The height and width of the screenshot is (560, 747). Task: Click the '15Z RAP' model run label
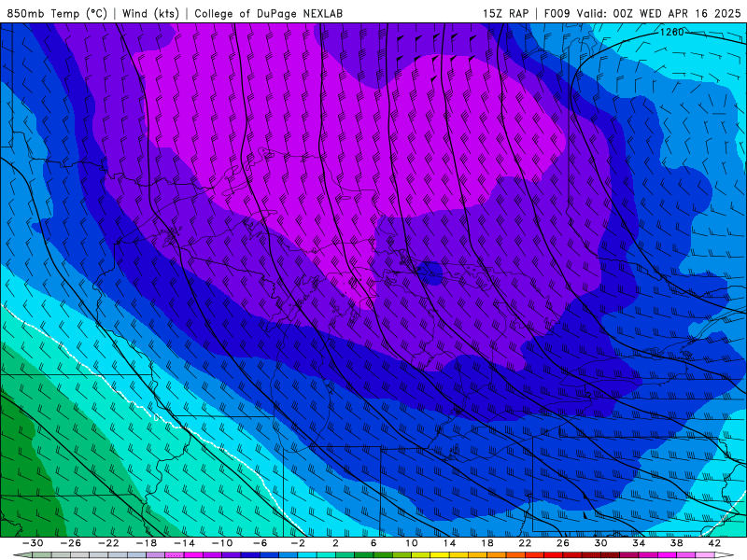(505, 13)
